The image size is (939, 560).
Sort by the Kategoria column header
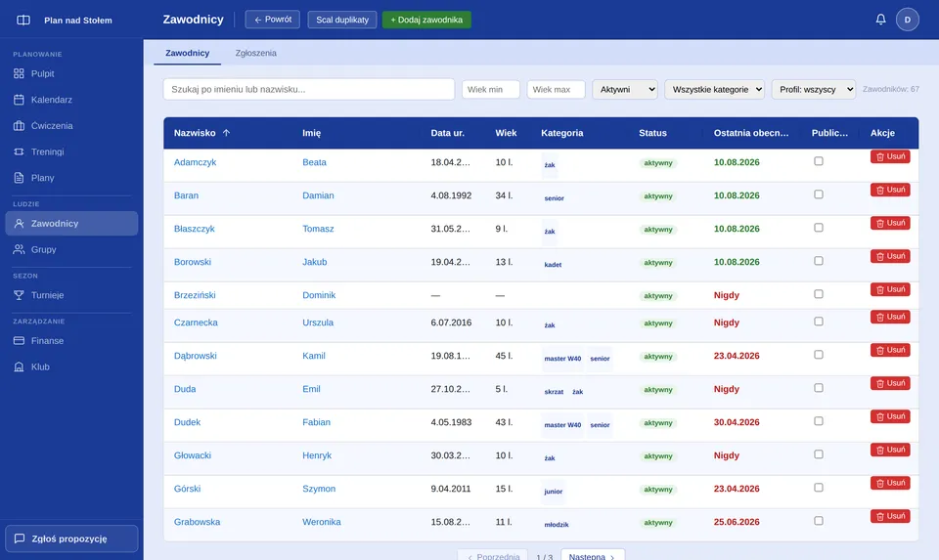pyautogui.click(x=561, y=133)
